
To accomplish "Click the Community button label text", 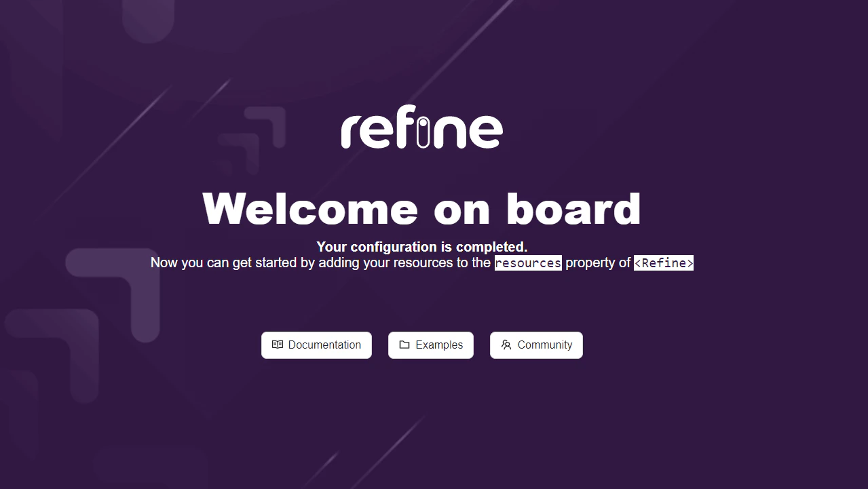I will [544, 345].
